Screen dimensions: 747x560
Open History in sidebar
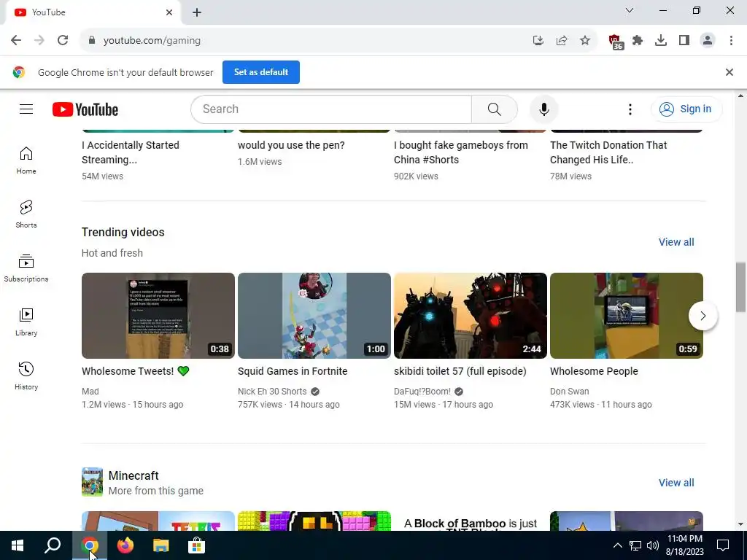click(x=26, y=376)
